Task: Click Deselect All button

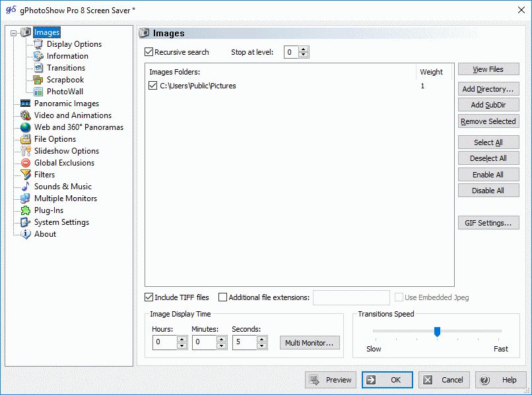Action: (488, 158)
